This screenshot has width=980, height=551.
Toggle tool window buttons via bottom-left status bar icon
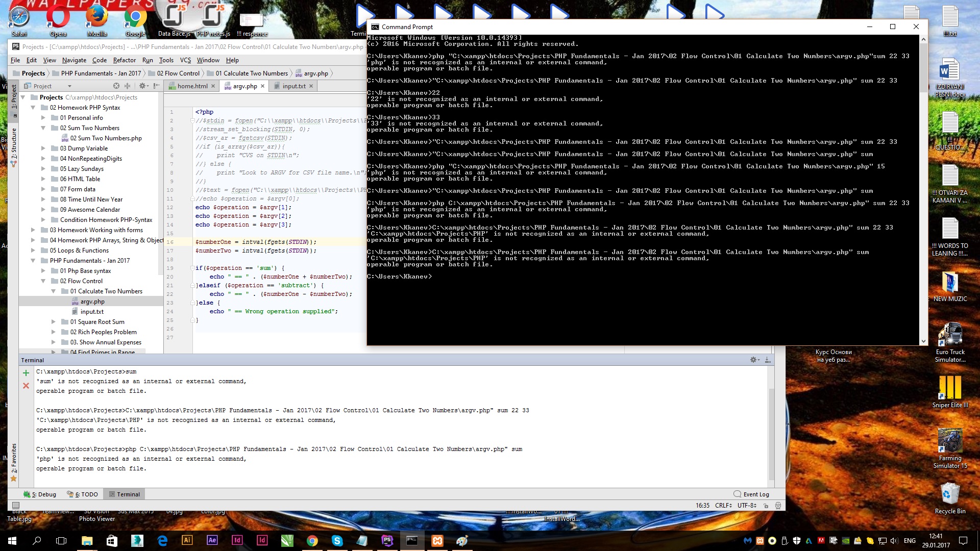coord(15,506)
